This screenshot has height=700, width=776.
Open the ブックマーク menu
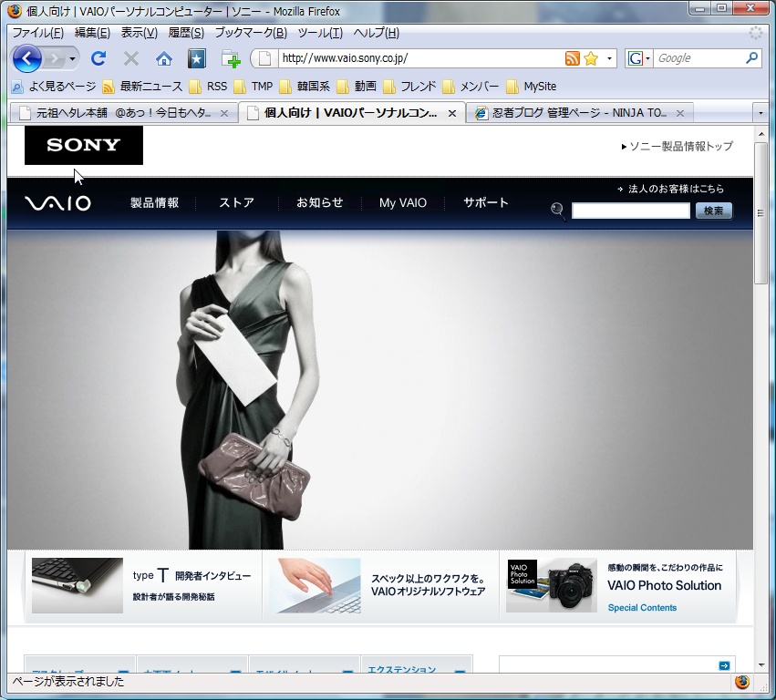point(251,33)
